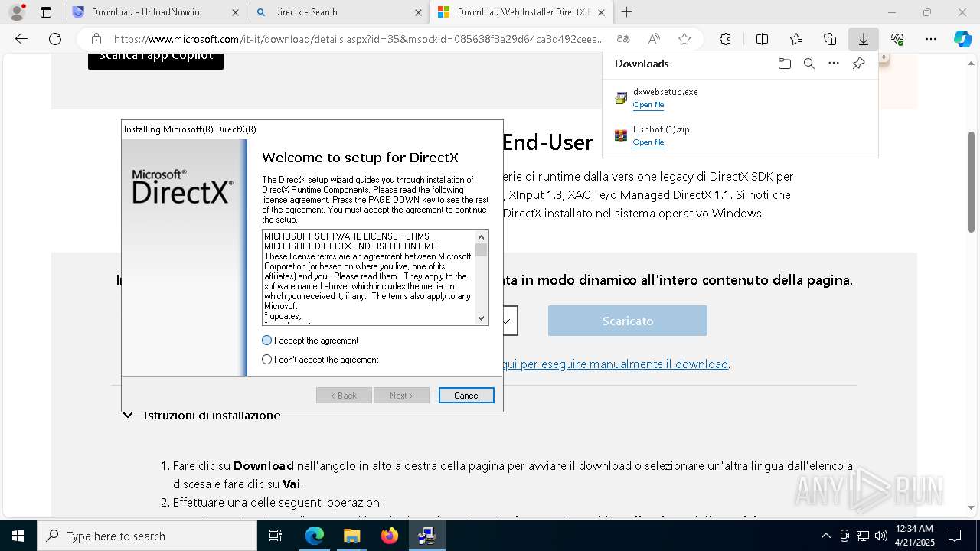Close the UploadNow.io tab
The height and width of the screenshot is (551, 980).
[x=235, y=12]
